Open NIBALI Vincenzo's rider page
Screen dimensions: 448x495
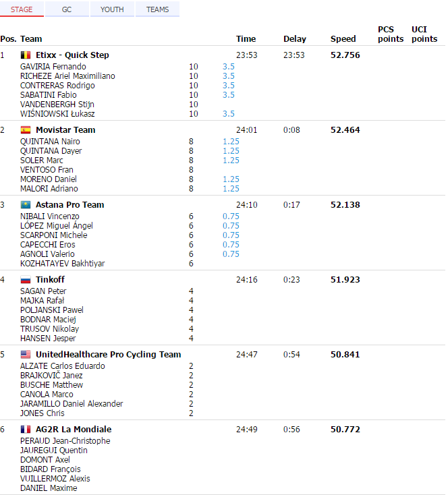(50, 216)
